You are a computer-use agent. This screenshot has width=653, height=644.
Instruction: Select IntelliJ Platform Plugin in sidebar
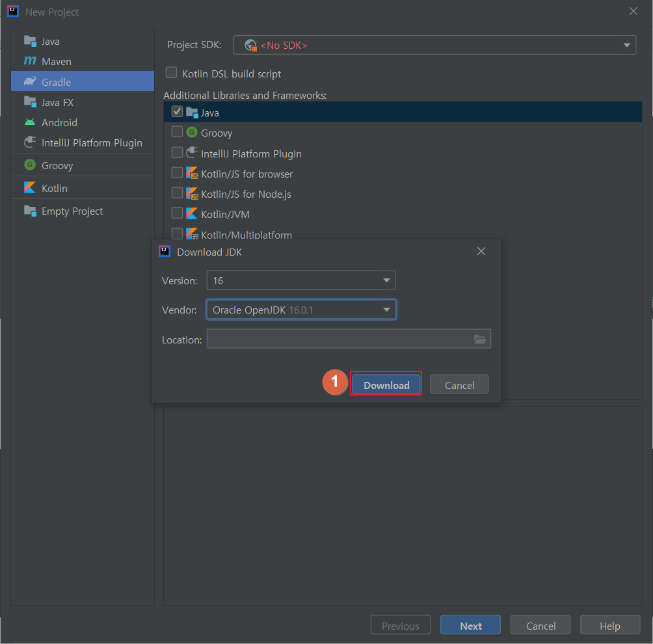[83, 143]
